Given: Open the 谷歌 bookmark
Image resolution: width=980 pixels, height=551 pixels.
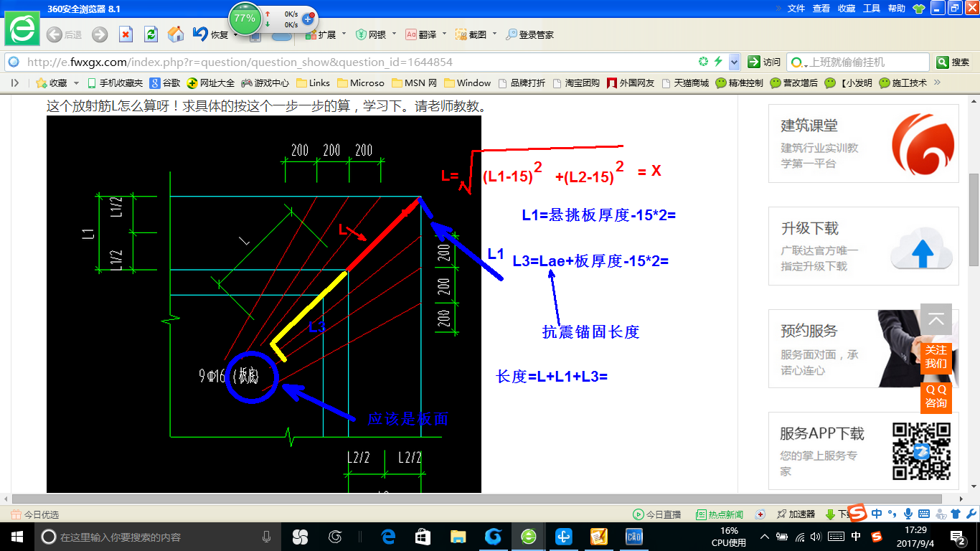Looking at the screenshot, I should coord(165,83).
